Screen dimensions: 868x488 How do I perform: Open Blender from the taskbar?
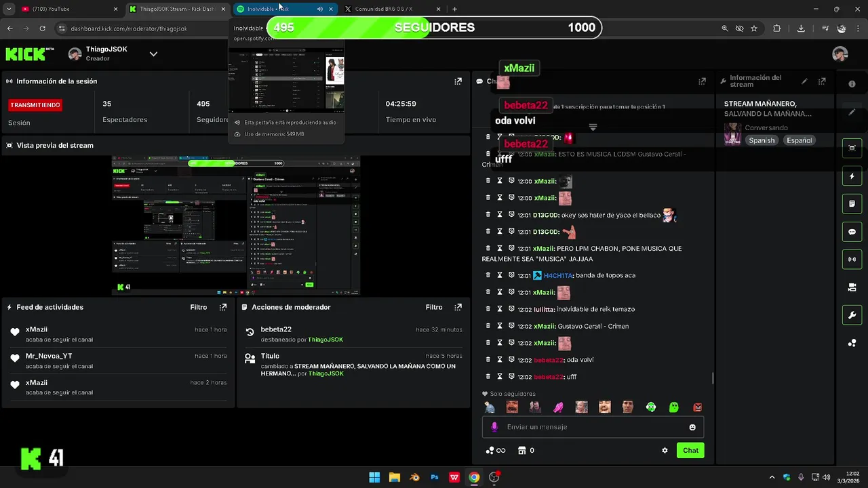coord(414,477)
